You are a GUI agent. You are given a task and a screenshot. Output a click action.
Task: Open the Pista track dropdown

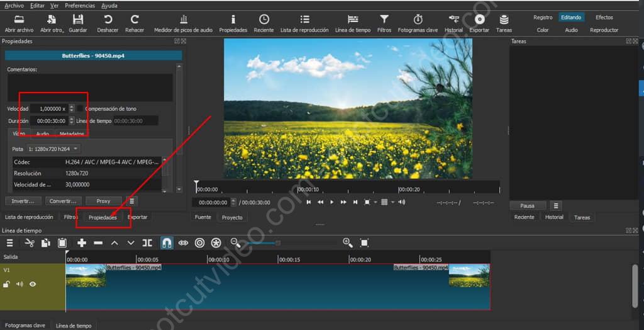(x=53, y=149)
